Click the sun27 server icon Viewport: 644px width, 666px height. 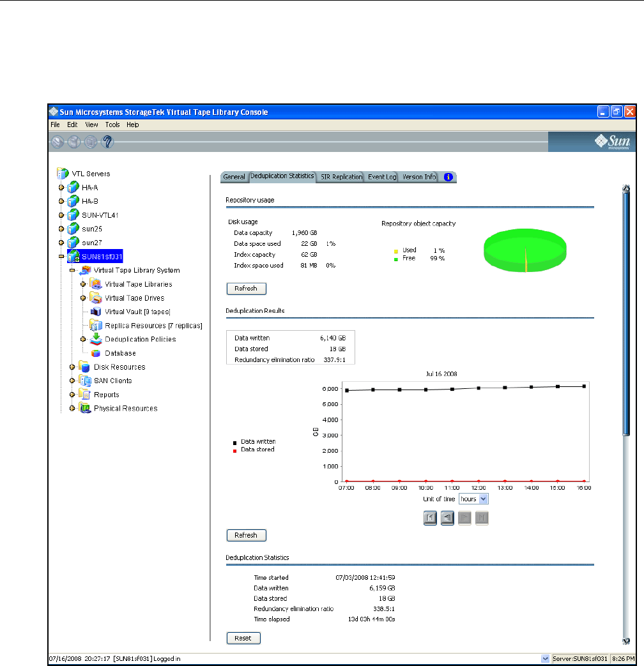(73, 243)
